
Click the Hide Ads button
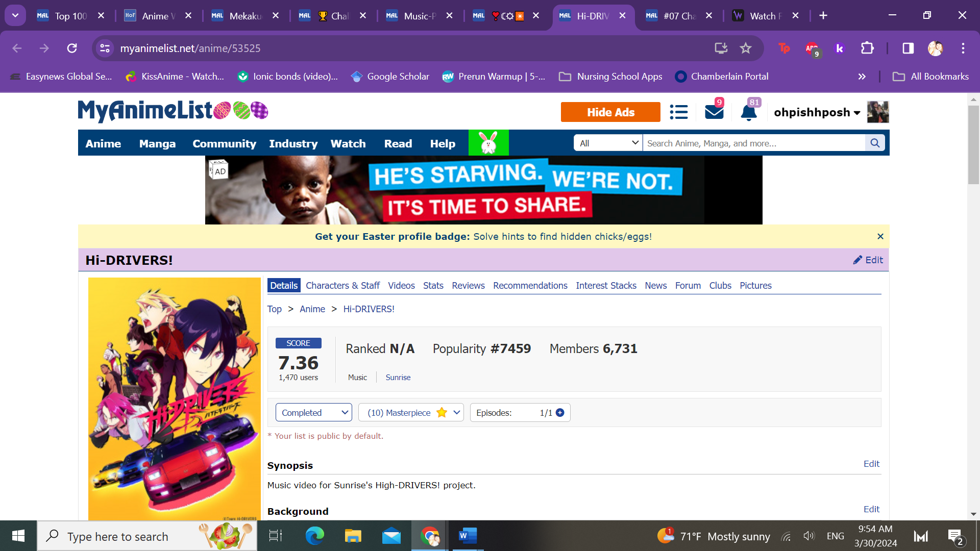610,112
